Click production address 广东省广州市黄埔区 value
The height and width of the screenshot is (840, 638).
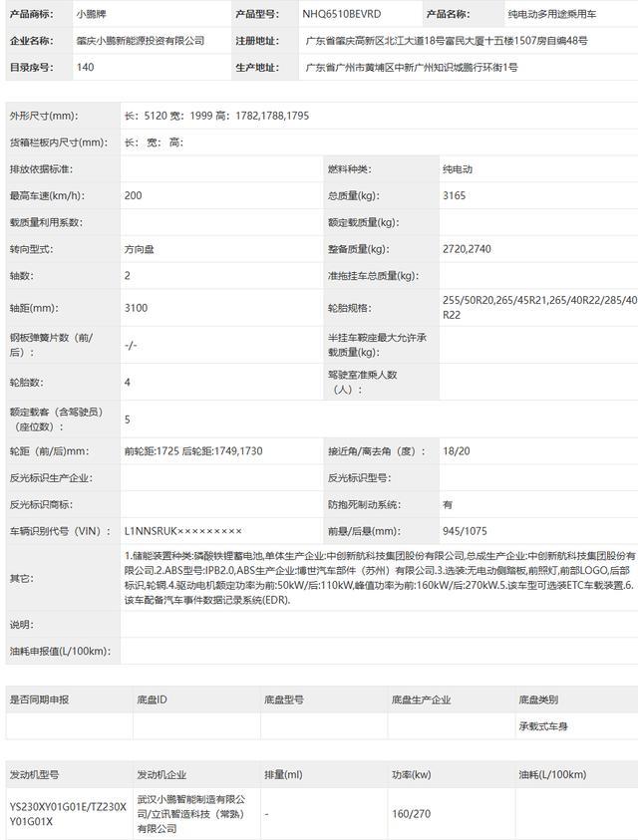point(412,68)
